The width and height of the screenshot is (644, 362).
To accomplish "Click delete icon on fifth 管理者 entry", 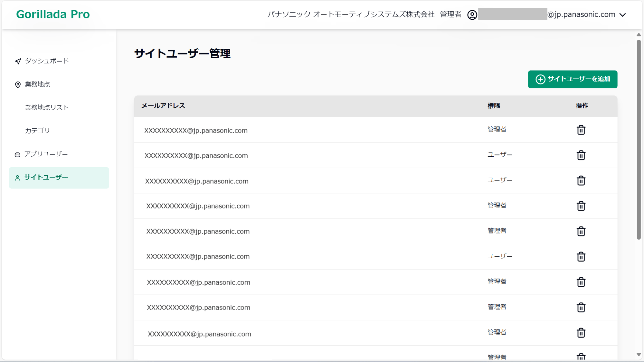I will click(581, 307).
